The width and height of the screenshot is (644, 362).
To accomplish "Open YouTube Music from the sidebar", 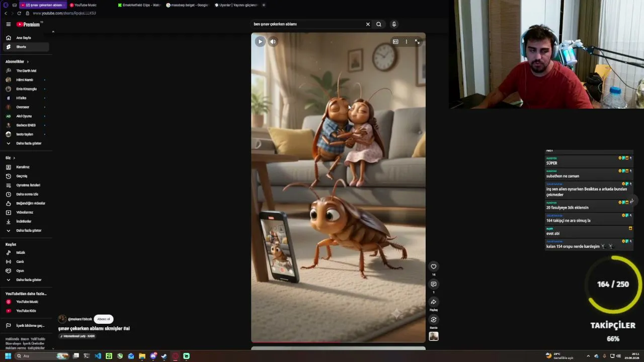I will click(25, 302).
